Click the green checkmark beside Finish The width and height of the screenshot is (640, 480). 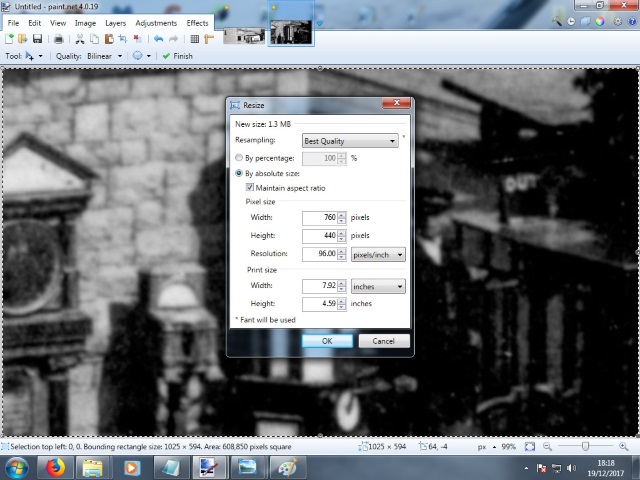(x=166, y=56)
